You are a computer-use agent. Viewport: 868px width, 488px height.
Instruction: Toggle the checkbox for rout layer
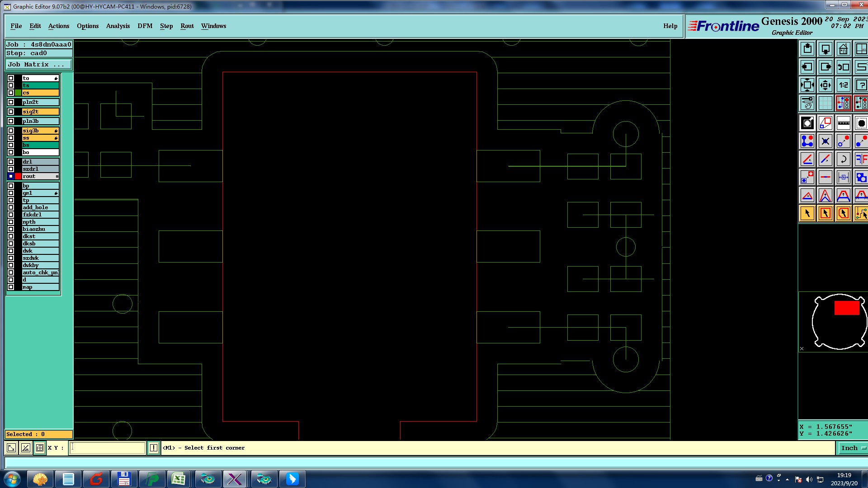[x=11, y=176]
